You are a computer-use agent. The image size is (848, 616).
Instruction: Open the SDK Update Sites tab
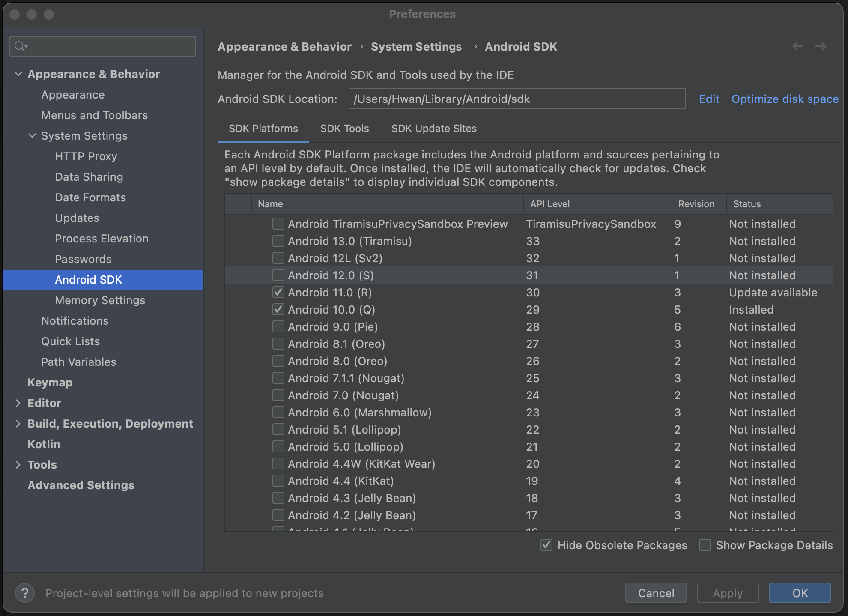pos(434,129)
